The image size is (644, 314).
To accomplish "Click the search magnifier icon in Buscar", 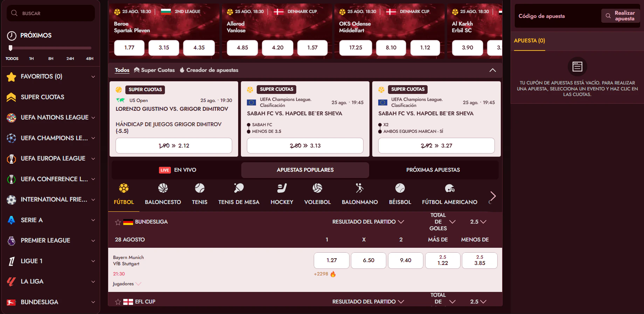I will point(14,13).
